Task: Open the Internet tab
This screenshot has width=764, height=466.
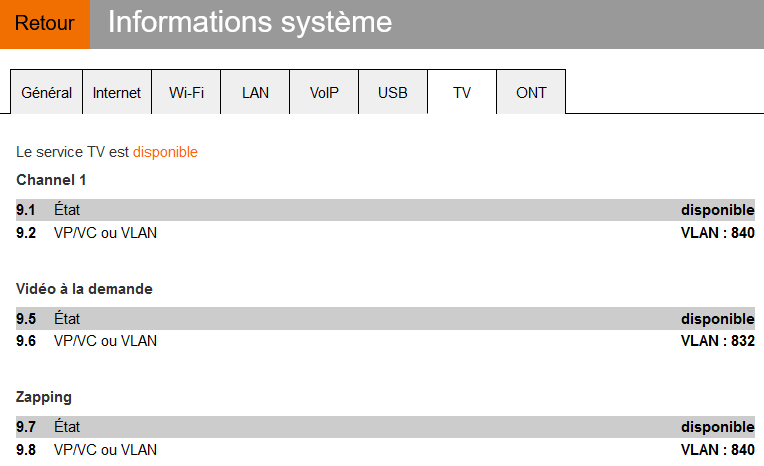Action: [x=117, y=92]
